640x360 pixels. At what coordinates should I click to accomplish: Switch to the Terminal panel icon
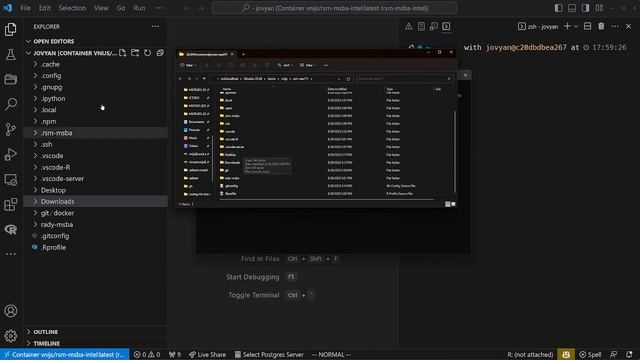coord(446,27)
